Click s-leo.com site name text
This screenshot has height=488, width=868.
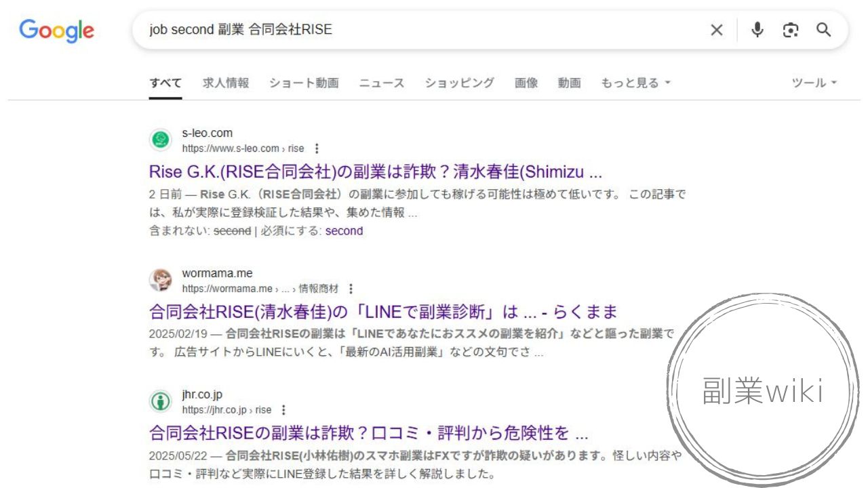point(207,133)
